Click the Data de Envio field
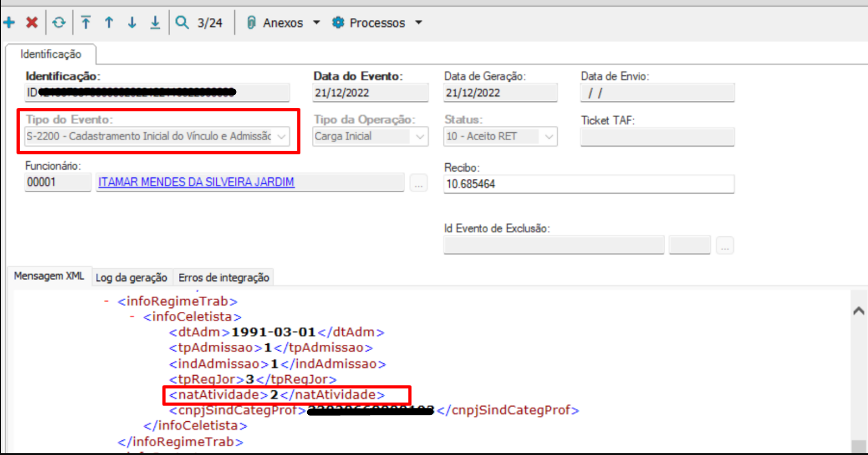The height and width of the screenshot is (455, 868). (658, 93)
